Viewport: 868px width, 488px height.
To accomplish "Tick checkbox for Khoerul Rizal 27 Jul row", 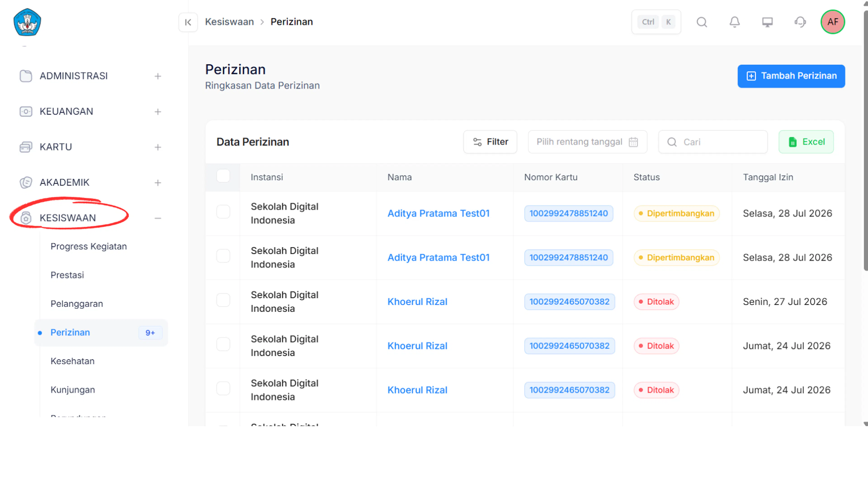I will point(223,300).
